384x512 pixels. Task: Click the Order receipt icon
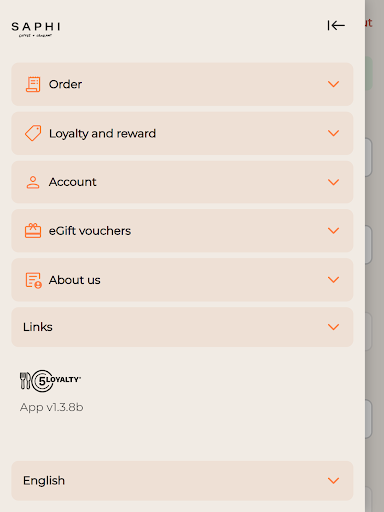33,84
